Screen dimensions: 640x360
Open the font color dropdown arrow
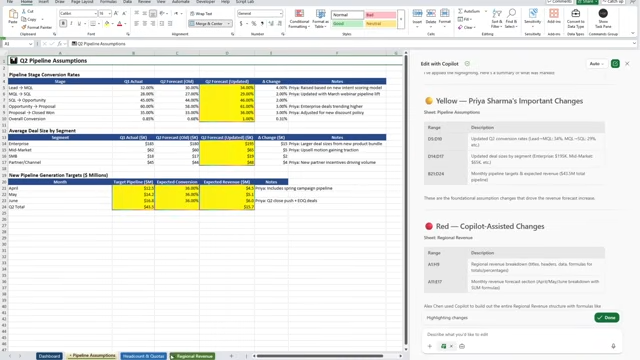click(x=125, y=24)
